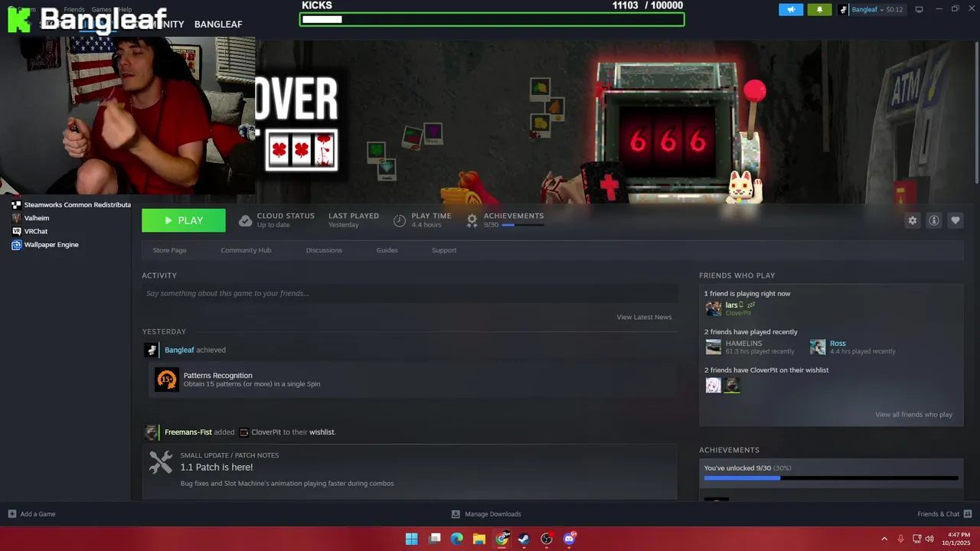Click lars friend avatar
Screen dimensions: 980x551
714,308
